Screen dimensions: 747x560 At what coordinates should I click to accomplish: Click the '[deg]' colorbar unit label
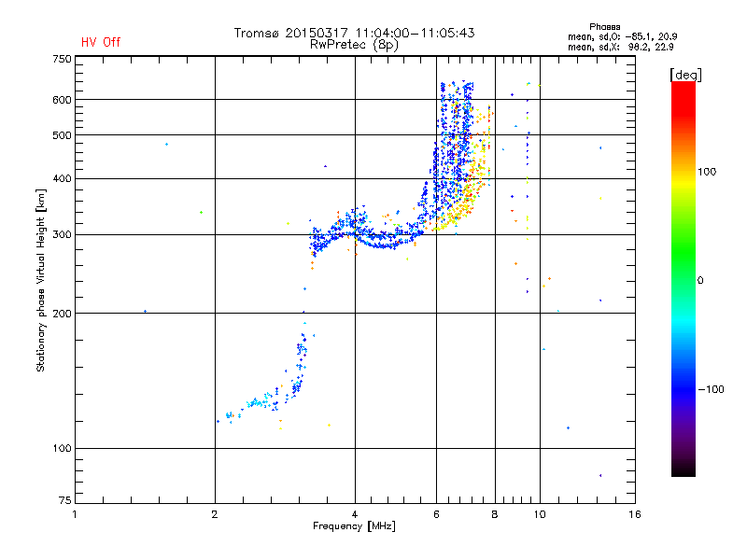point(685,75)
